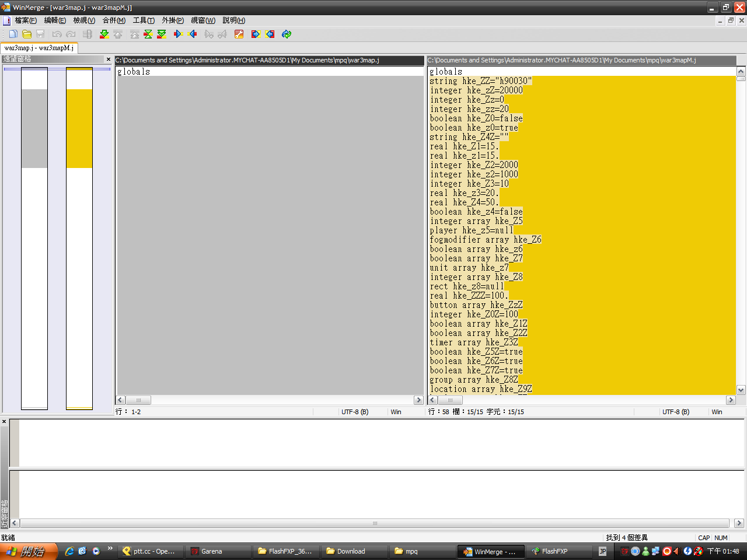Close the bottom diff pane with its X

coord(4,421)
